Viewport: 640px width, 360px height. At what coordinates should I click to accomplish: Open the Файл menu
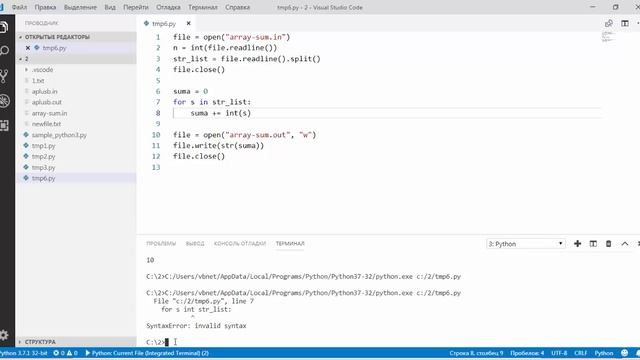[x=19, y=7]
